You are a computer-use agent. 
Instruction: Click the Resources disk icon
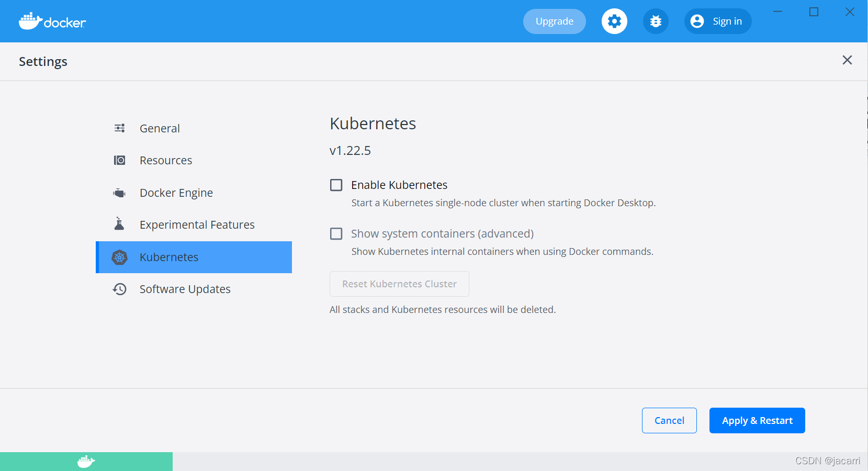119,160
